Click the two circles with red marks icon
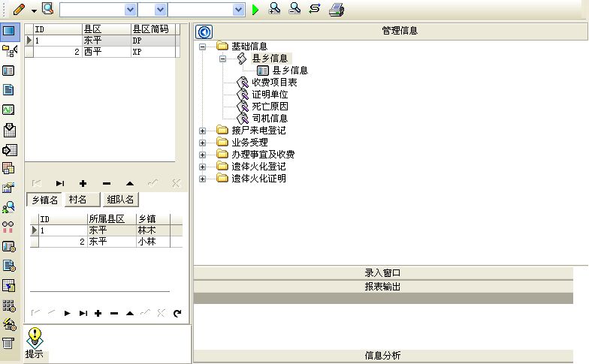 click(8, 227)
